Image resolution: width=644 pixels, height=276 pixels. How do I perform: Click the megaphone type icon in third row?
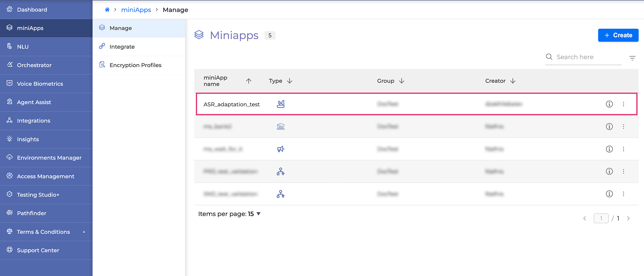point(281,149)
